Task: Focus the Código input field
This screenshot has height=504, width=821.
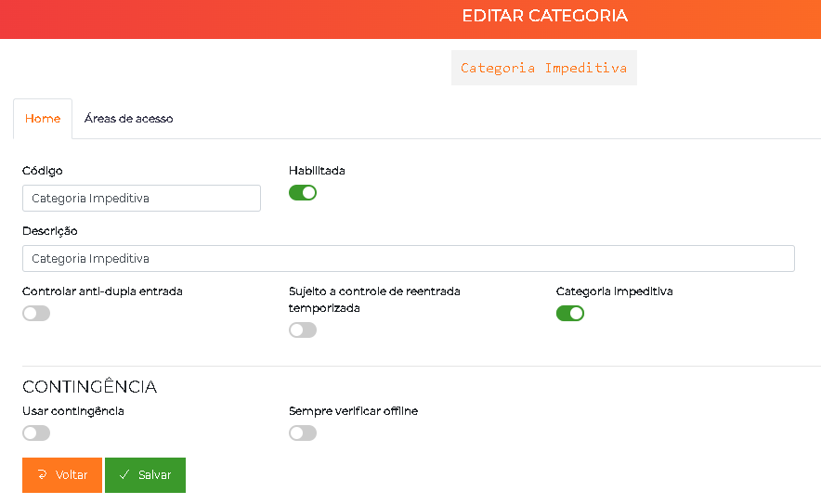Action: [141, 199]
